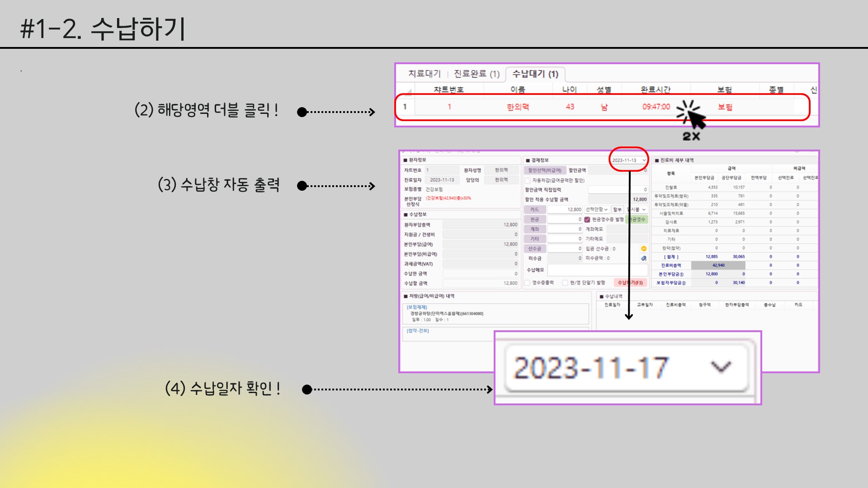Switch to the 치료대기 tab
The height and width of the screenshot is (488, 868).
pyautogui.click(x=424, y=74)
